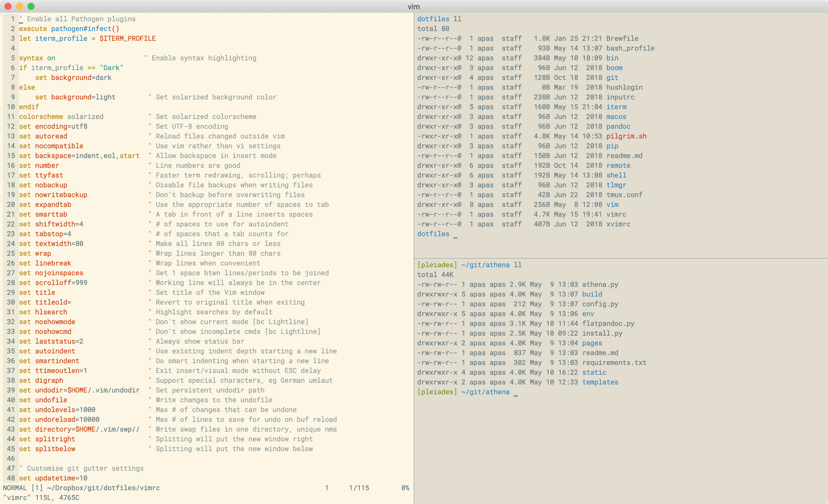Click 'set ttimeoutlen=1' line
828x504 pixels.
pos(53,371)
